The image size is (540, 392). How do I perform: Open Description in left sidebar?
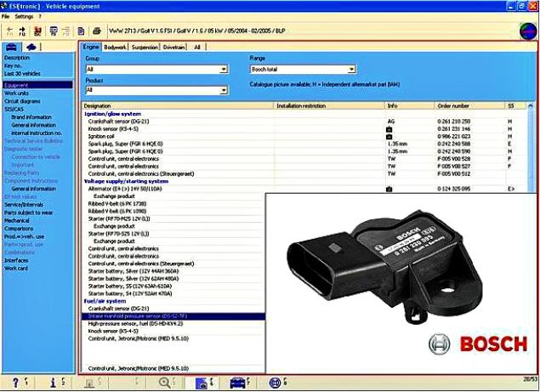[17, 58]
